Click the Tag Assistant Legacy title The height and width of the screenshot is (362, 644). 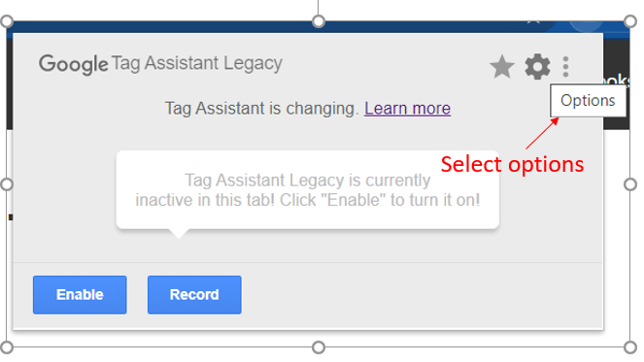pyautogui.click(x=197, y=64)
